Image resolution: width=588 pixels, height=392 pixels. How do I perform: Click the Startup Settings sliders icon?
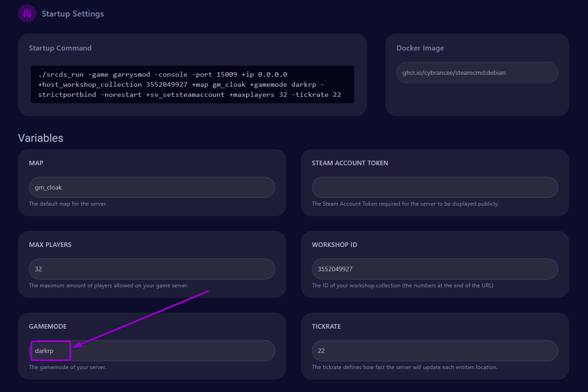(27, 13)
